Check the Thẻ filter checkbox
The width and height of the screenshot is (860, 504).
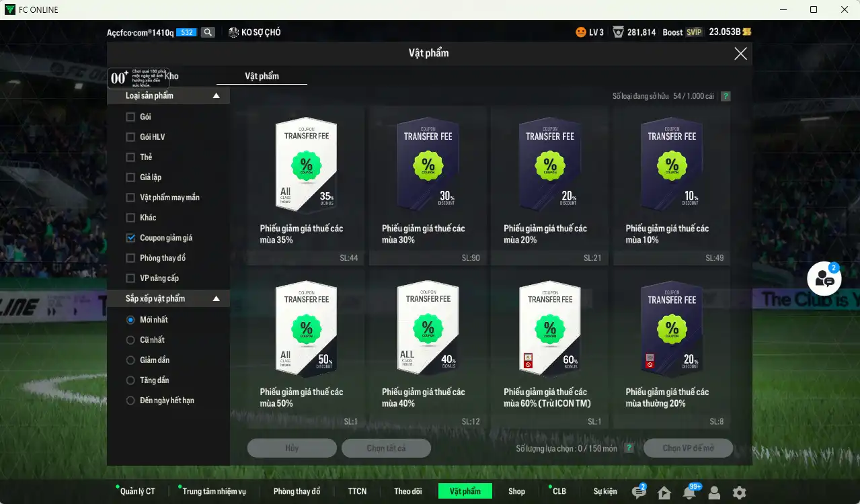coord(130,157)
